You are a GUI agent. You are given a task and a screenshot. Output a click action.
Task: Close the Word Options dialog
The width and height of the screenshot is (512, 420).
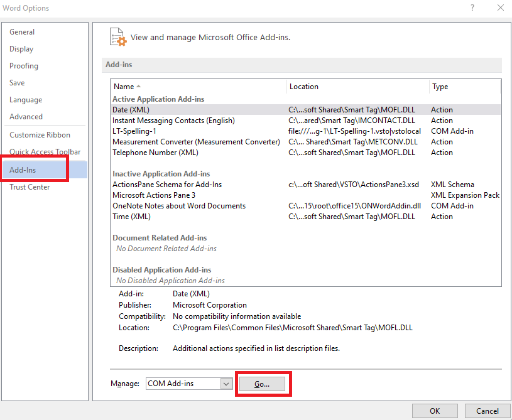(500, 8)
